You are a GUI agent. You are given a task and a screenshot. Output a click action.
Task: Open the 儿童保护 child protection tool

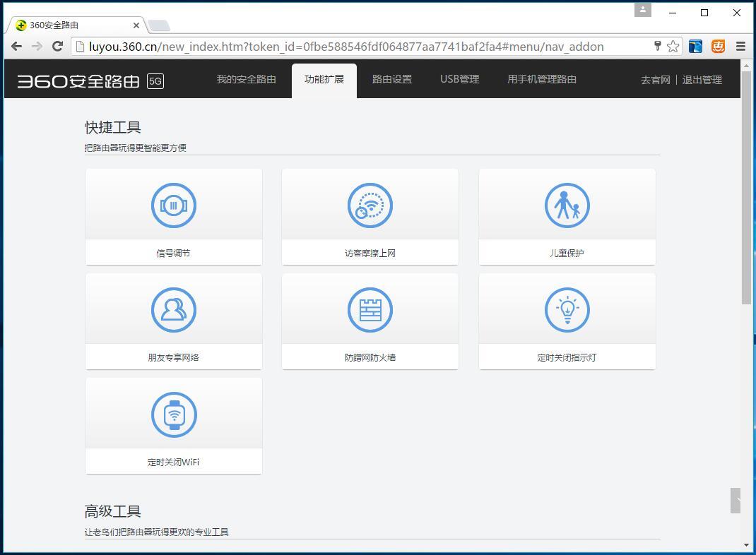point(567,215)
